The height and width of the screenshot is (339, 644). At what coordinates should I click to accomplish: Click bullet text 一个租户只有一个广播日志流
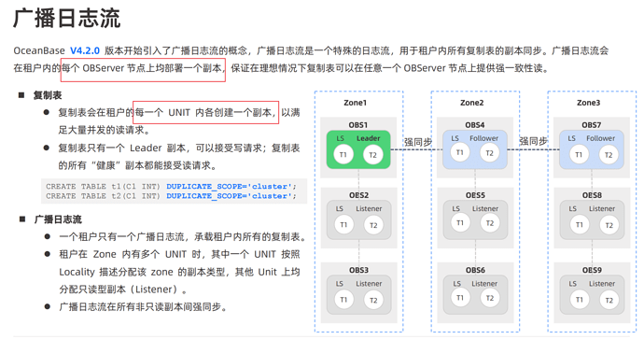pyautogui.click(x=121, y=236)
